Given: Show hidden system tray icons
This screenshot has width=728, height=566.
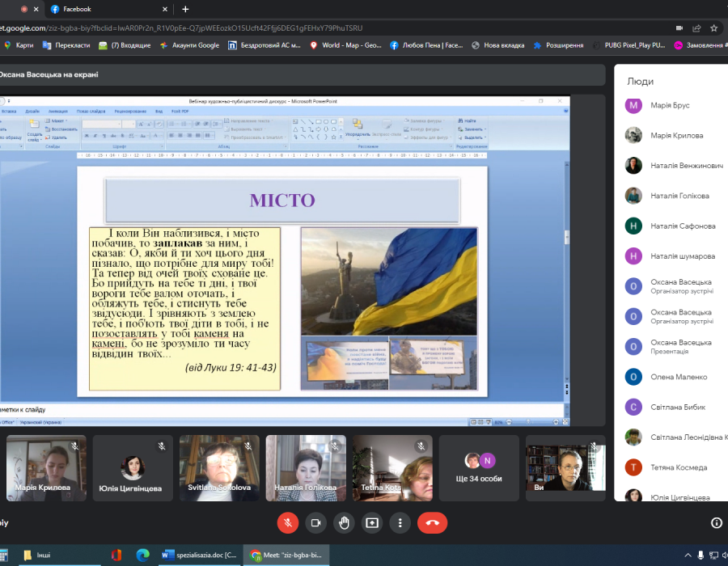Looking at the screenshot, I should click(x=688, y=555).
